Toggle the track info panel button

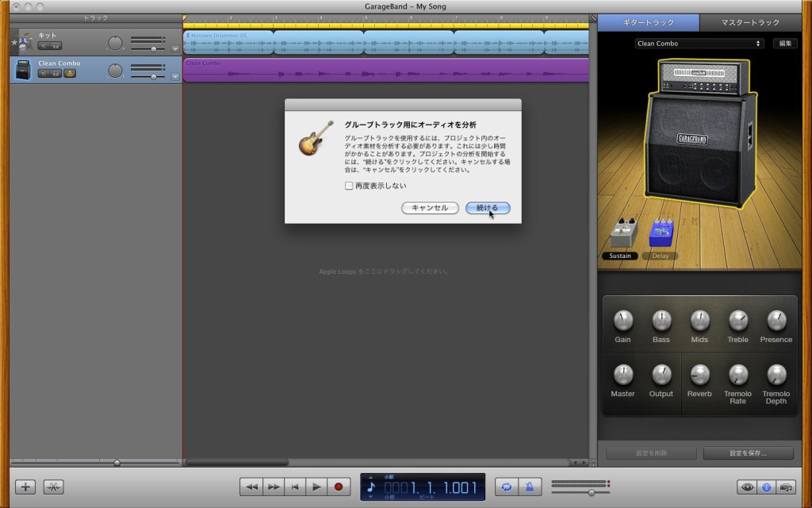pos(767,487)
